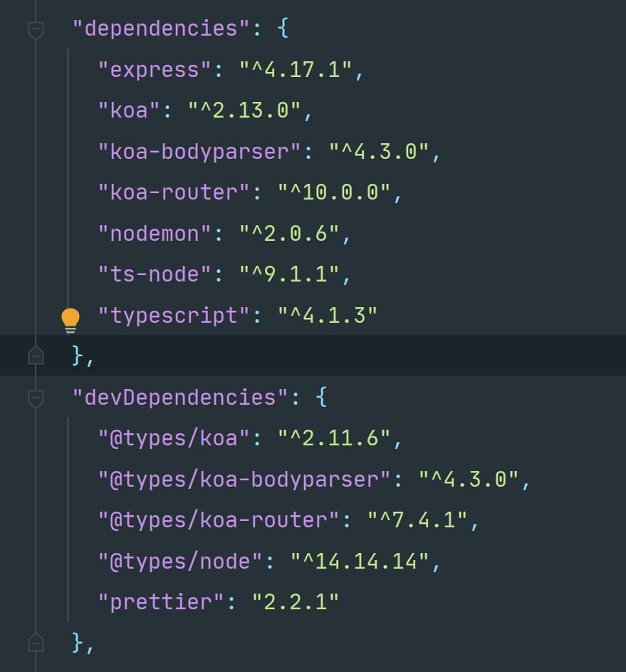
Task: Click the "@types/koa-bodyparser" key
Action: 244,480
